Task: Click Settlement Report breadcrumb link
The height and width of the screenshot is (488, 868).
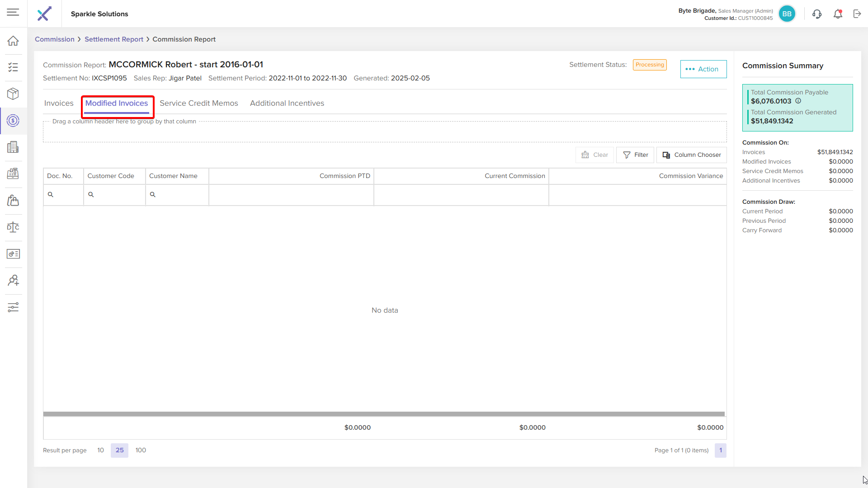Action: (113, 39)
